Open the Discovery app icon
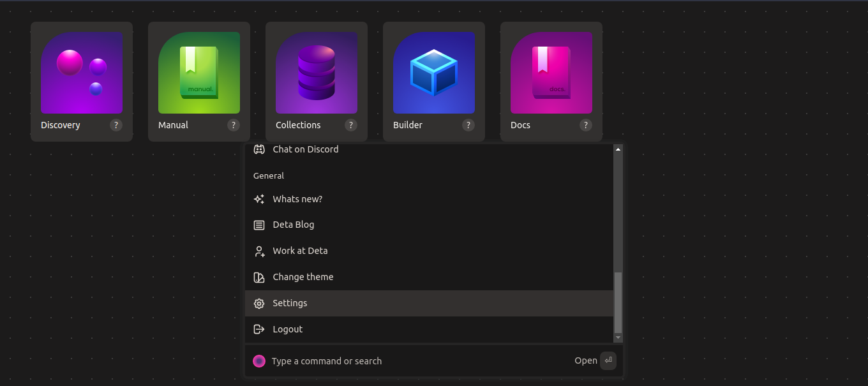 (x=82, y=73)
